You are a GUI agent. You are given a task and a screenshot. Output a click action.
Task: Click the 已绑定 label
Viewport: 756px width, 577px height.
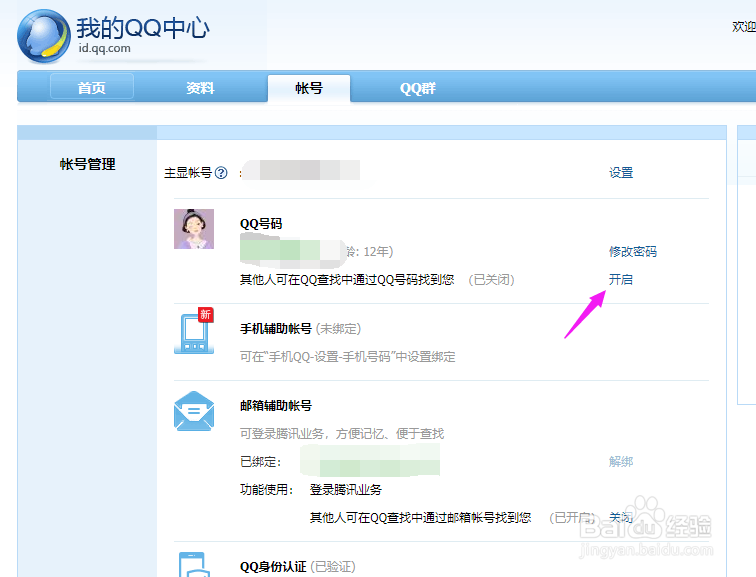pyautogui.click(x=261, y=462)
